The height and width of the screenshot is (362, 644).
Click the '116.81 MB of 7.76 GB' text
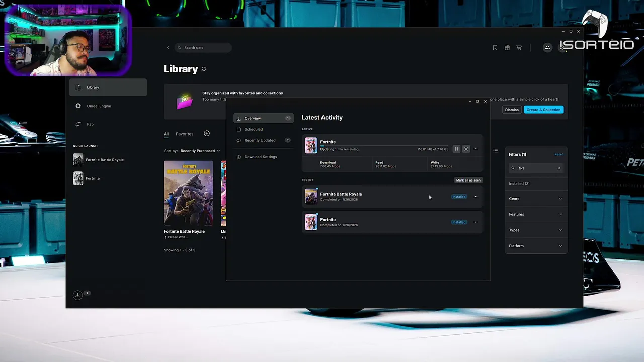click(433, 149)
